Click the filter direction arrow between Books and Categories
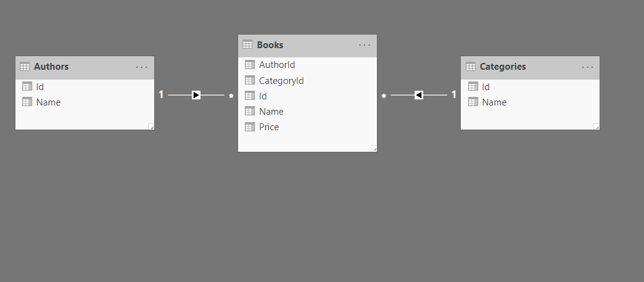Screen dimensions: 644x282 (x=419, y=95)
